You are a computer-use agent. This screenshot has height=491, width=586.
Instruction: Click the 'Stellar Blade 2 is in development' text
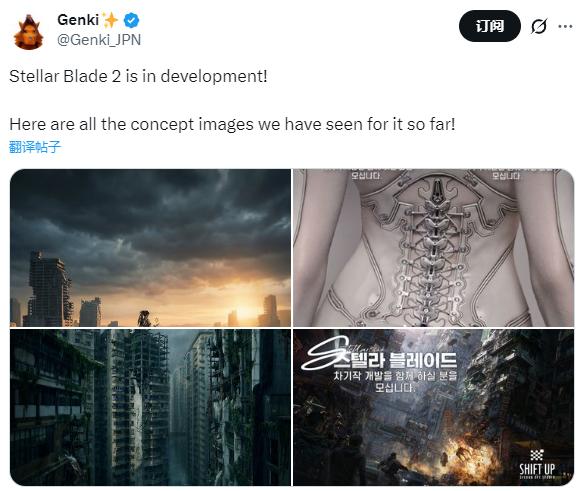click(x=138, y=76)
